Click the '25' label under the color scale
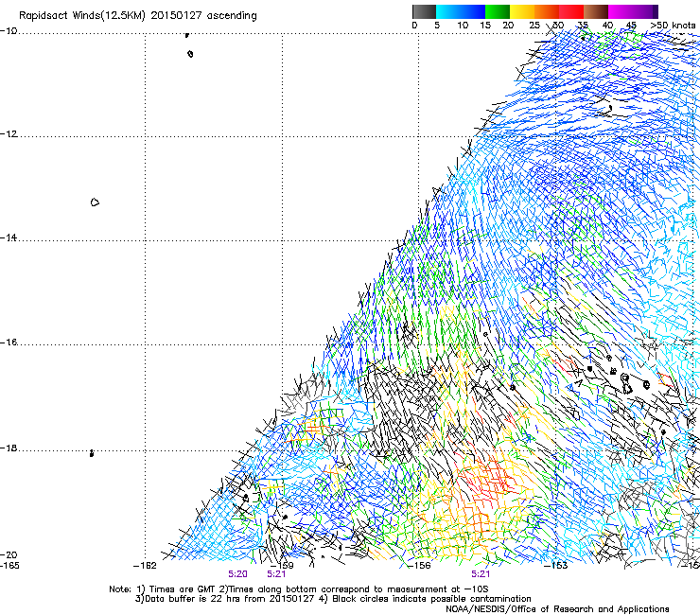Viewport: 700px width, 615px height. click(x=534, y=26)
